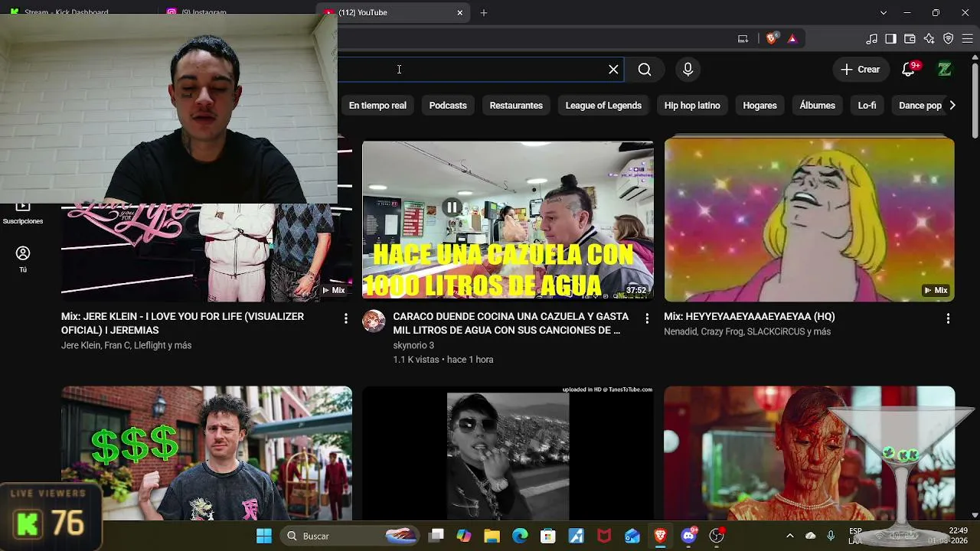980x551 pixels.
Task: Open the Brave main hamburger menu
Action: click(x=968, y=38)
